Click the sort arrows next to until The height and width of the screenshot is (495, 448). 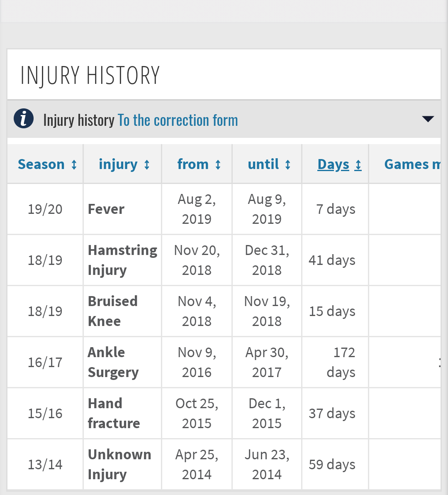tap(287, 164)
